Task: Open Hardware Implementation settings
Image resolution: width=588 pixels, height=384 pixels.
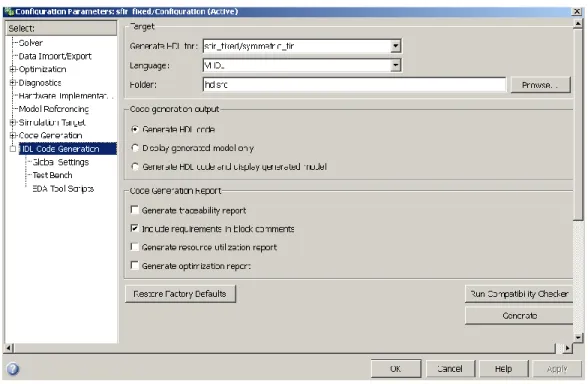Action: 65,96
